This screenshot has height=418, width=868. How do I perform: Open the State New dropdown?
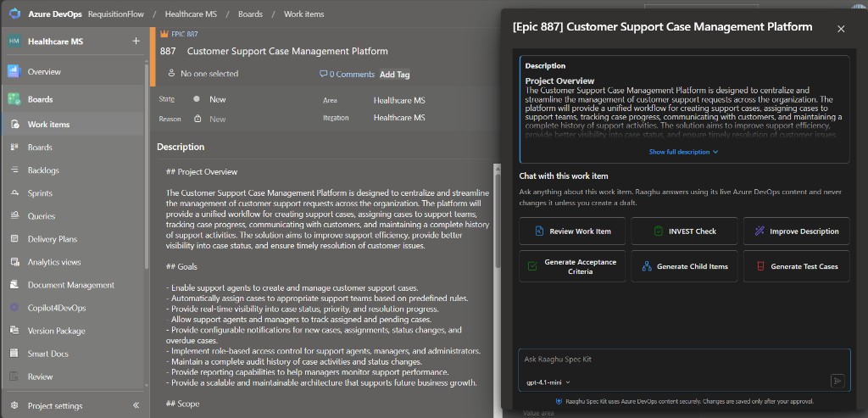[x=218, y=99]
